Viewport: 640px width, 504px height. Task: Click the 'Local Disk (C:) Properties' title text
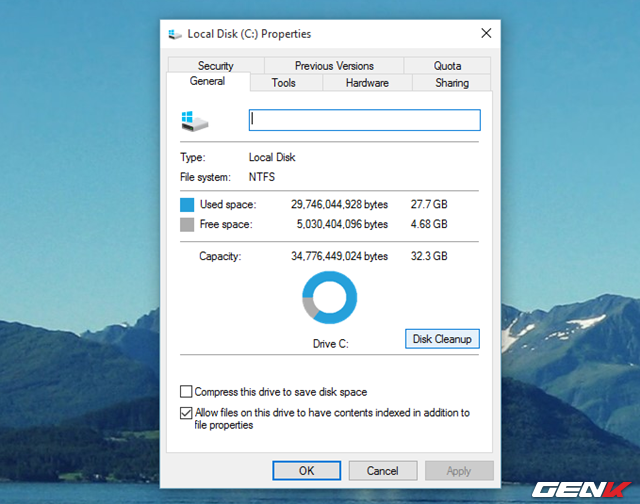pos(249,34)
